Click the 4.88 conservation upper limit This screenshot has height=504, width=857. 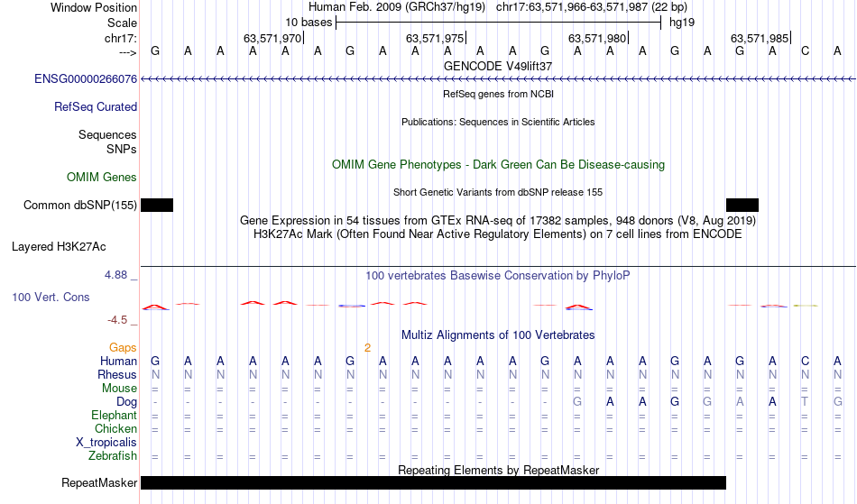tap(116, 275)
